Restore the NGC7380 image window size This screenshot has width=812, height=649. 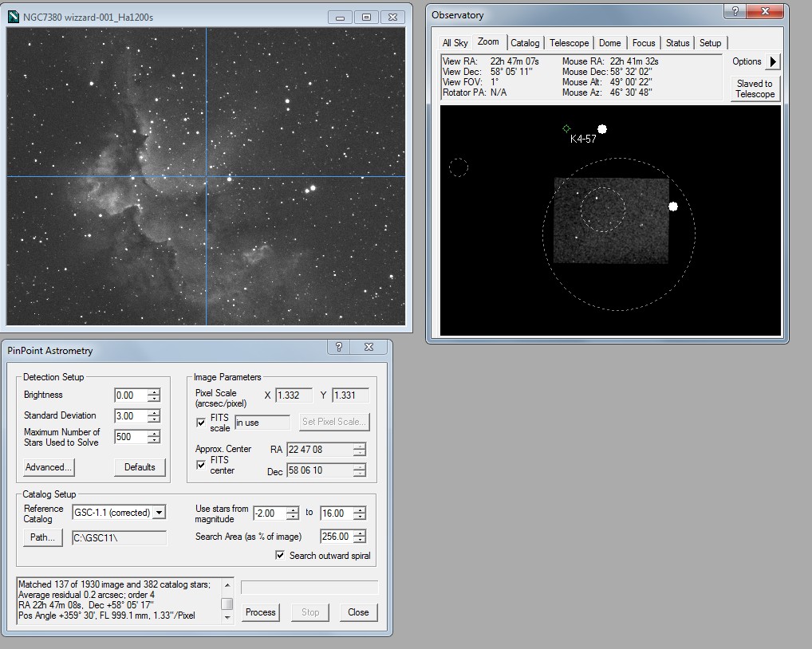tap(366, 17)
